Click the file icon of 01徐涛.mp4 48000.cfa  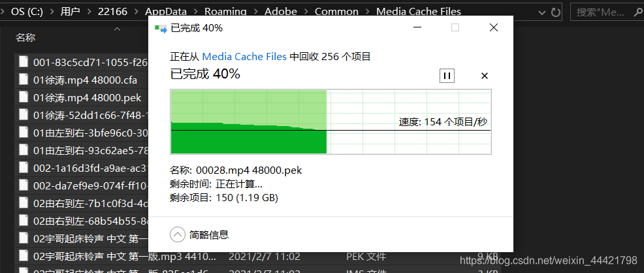pyautogui.click(x=24, y=80)
